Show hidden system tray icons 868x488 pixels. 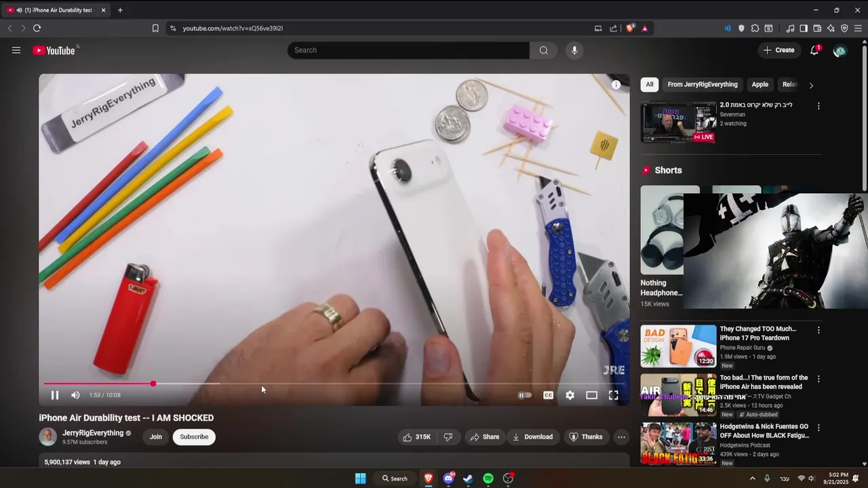point(752,479)
